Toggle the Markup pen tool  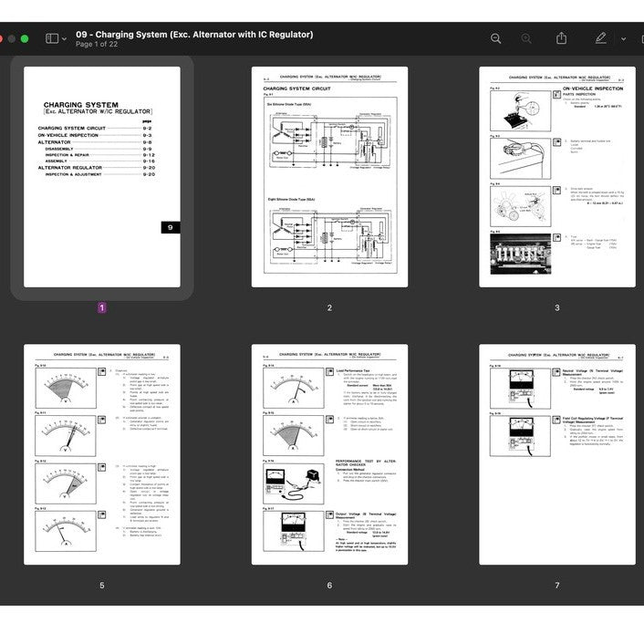600,38
